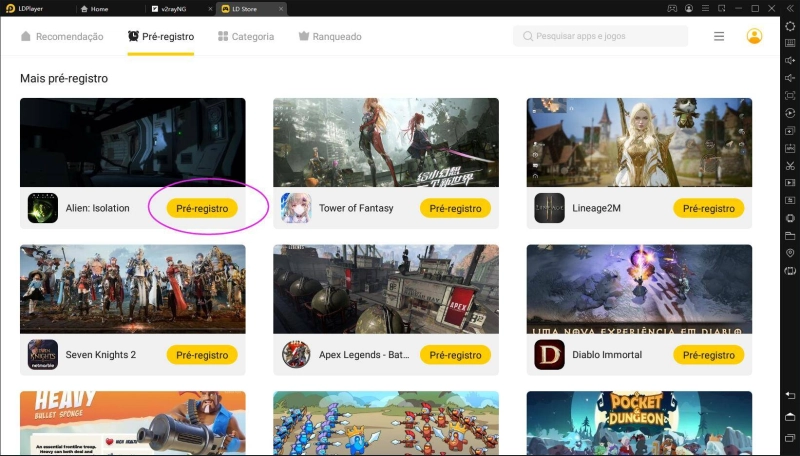
Task: Collapse the right sidebar with double chevron
Action: [x=790, y=9]
